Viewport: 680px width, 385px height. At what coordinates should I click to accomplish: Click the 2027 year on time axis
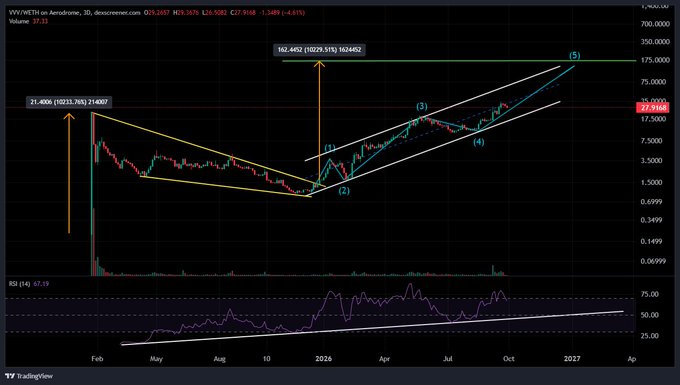pyautogui.click(x=572, y=359)
